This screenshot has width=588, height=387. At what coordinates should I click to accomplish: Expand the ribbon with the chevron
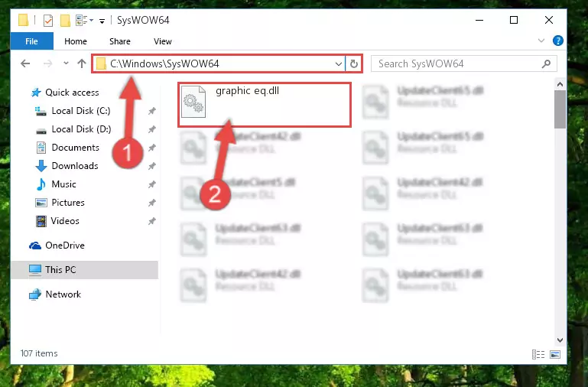pyautogui.click(x=541, y=41)
